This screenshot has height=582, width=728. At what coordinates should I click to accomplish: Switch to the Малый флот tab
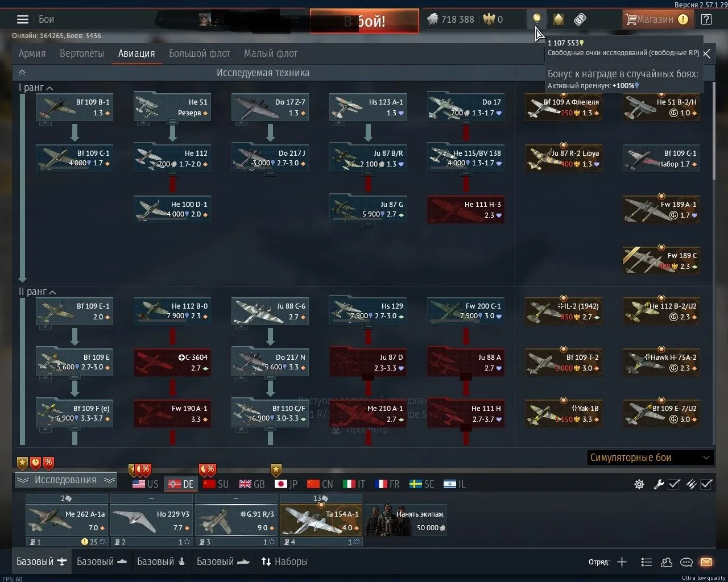[x=271, y=53]
